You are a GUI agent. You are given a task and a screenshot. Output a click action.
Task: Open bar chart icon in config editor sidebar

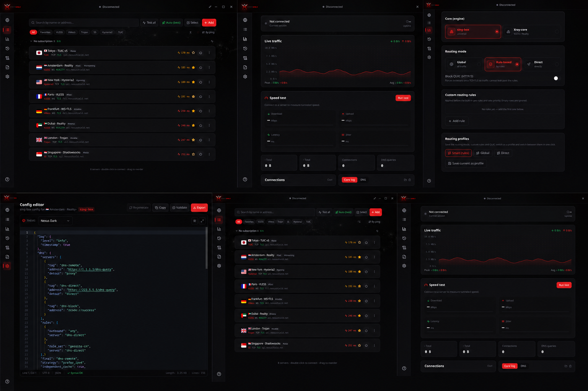(x=7, y=229)
